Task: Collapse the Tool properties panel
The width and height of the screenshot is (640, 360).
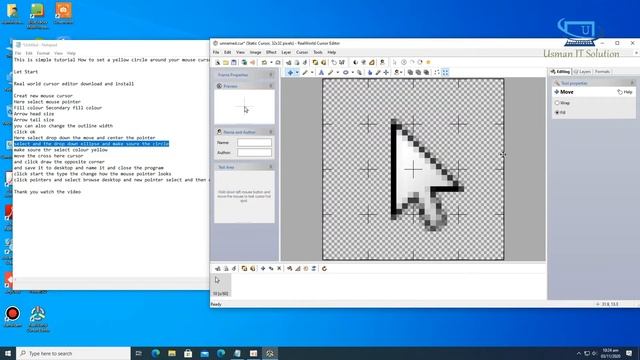Action: [632, 83]
